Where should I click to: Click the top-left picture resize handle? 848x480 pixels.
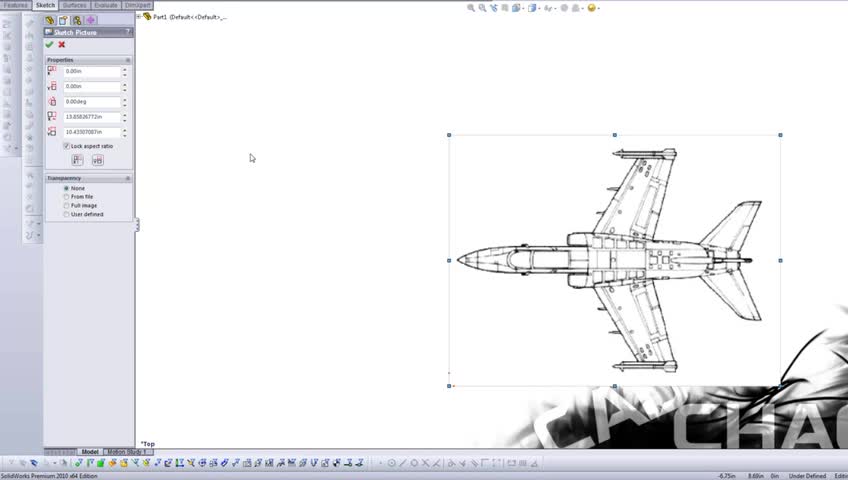[449, 135]
